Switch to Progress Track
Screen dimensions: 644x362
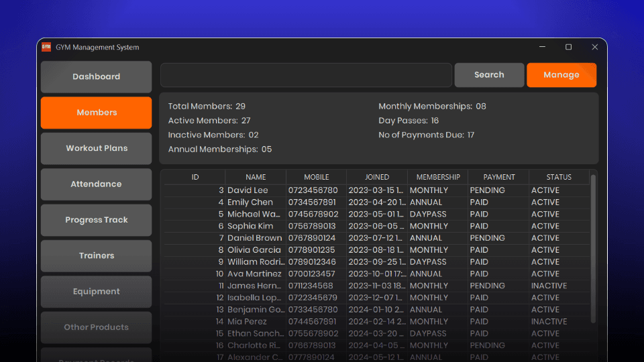[x=96, y=220]
